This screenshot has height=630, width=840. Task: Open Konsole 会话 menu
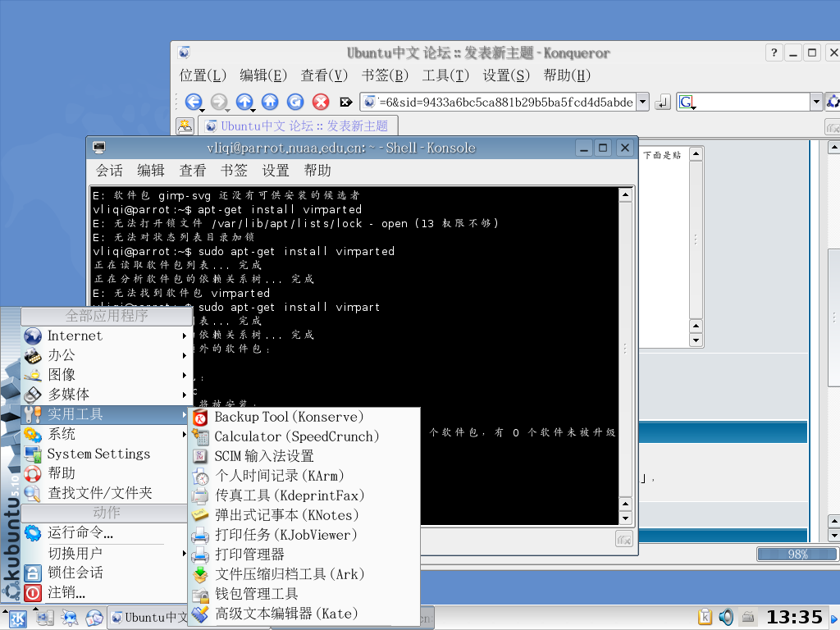coord(109,171)
